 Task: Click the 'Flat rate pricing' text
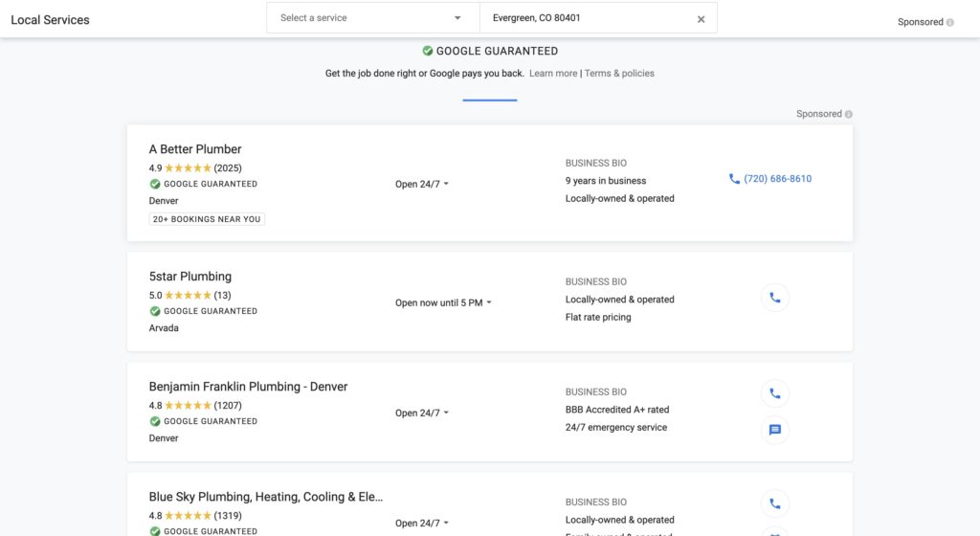598,317
